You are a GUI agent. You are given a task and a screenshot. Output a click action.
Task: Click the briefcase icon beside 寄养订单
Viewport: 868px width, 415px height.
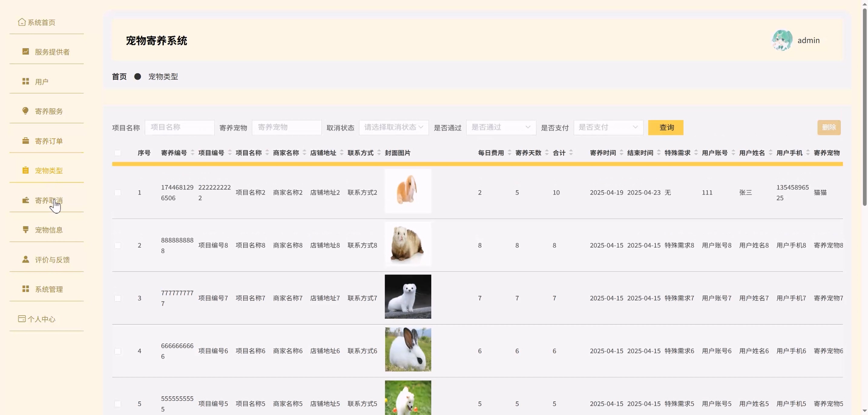pyautogui.click(x=26, y=141)
